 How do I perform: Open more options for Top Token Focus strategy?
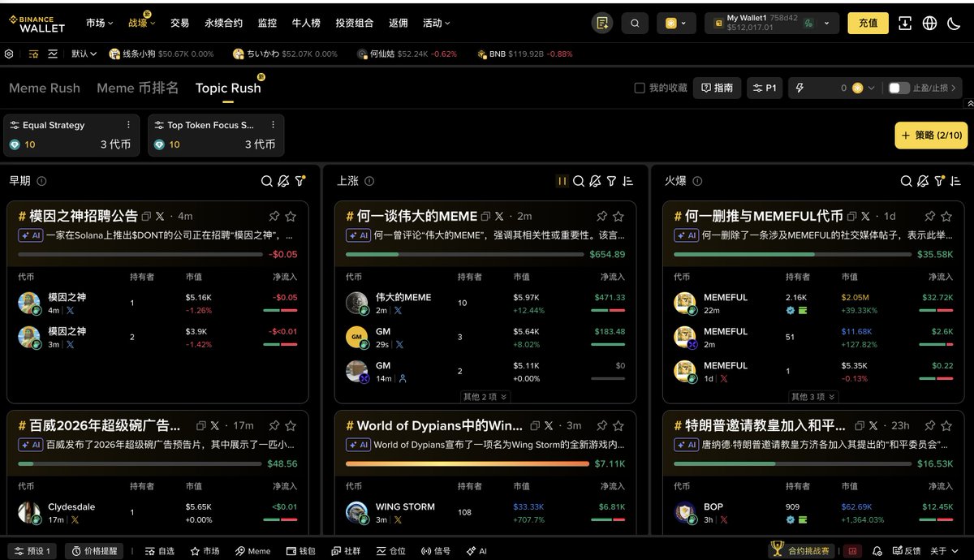point(273,125)
